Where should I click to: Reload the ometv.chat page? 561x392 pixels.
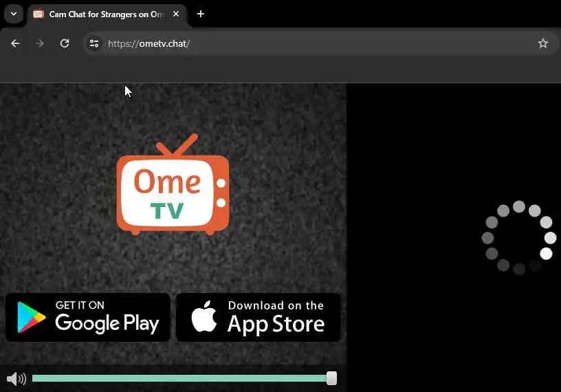point(65,44)
